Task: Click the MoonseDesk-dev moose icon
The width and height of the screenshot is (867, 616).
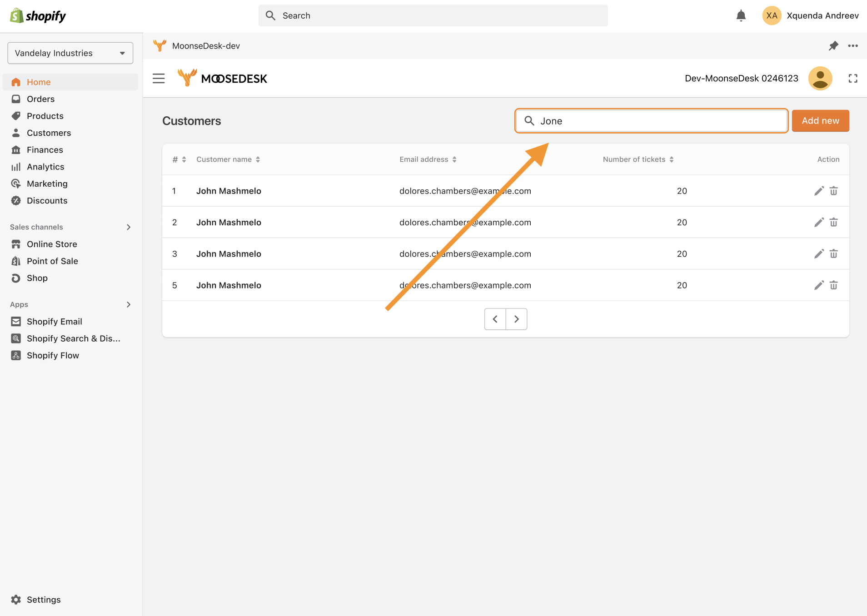Action: (159, 46)
